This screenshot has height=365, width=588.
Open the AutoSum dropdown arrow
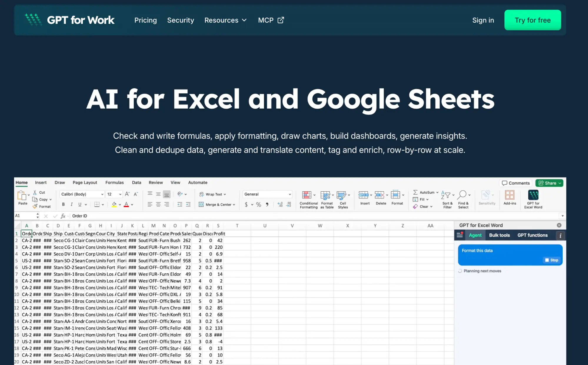click(437, 193)
